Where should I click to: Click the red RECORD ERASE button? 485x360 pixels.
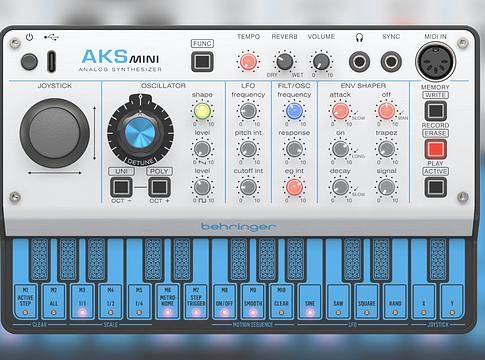[x=435, y=149]
